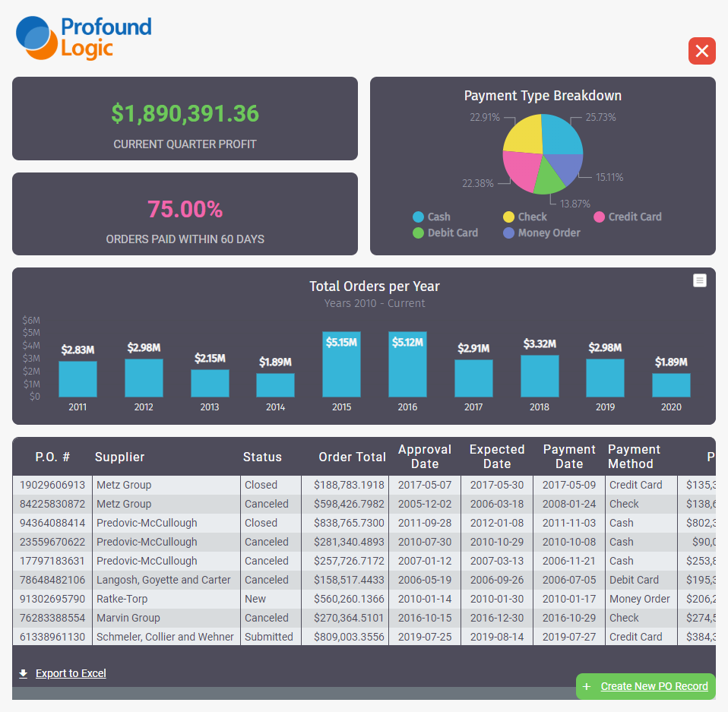Select the 2015 bar in the chart

coord(341,365)
